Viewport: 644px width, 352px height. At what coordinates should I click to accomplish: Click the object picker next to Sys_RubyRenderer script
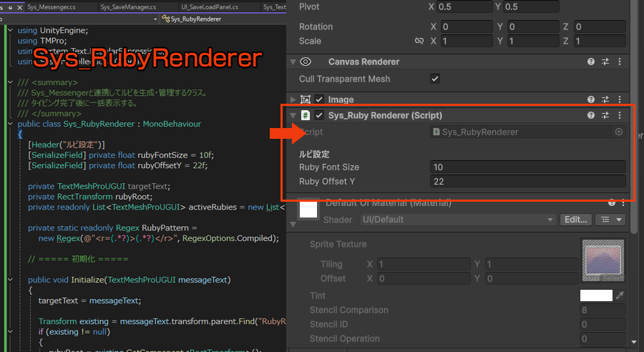point(619,132)
